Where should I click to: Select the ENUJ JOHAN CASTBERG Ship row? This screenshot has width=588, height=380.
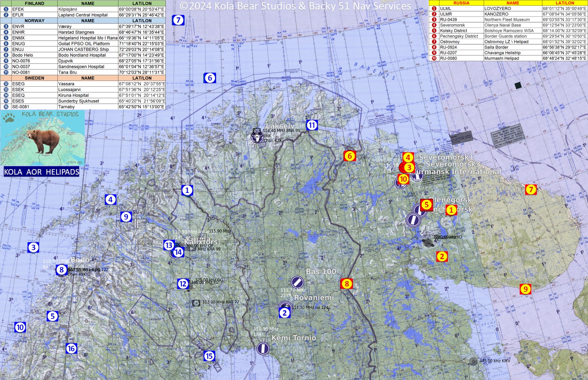coord(83,49)
